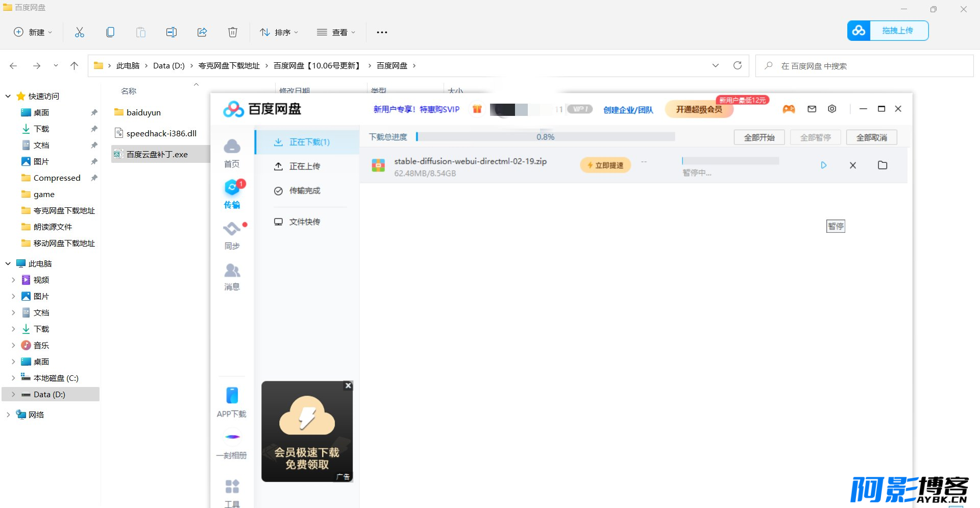Collapse the 快速访问 tree section
The height and width of the screenshot is (508, 980).
click(8, 96)
